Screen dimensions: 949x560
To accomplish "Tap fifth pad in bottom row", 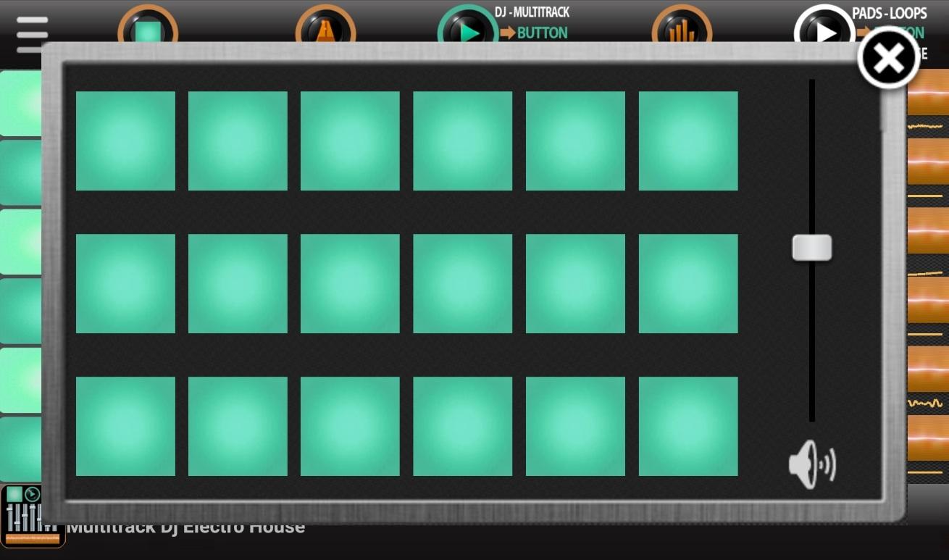I will point(575,426).
